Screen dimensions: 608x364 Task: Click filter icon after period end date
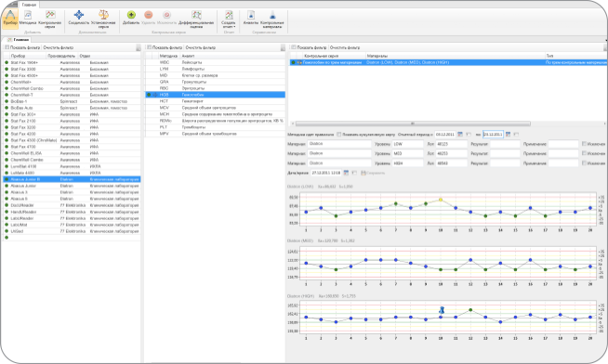(516, 135)
